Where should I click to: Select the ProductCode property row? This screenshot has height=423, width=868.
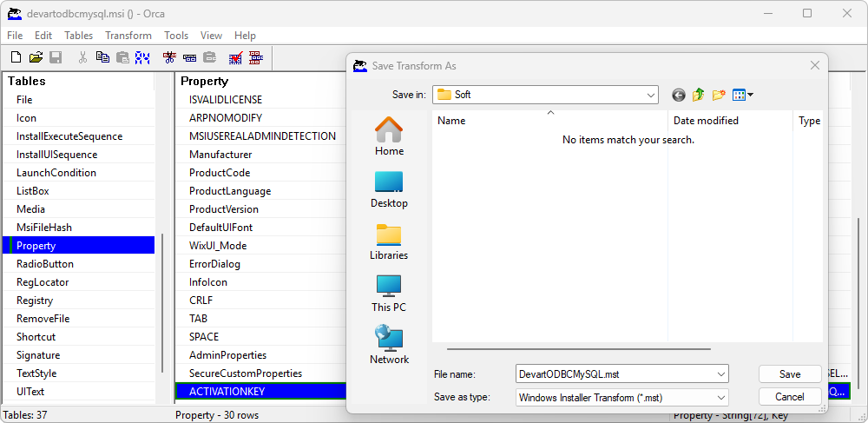point(260,173)
